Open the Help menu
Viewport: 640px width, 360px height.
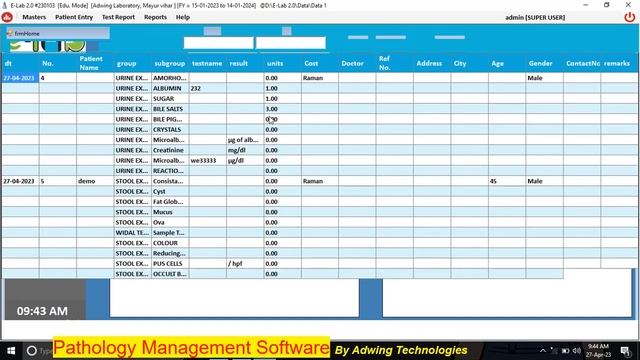click(182, 17)
